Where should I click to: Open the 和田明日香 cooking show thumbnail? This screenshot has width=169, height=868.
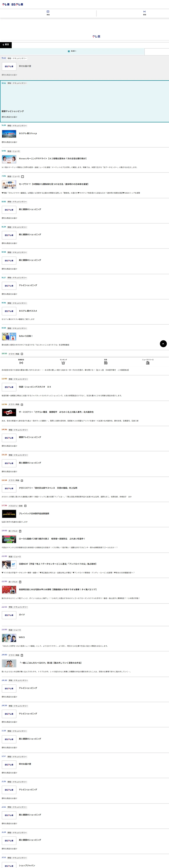(x=9, y=590)
